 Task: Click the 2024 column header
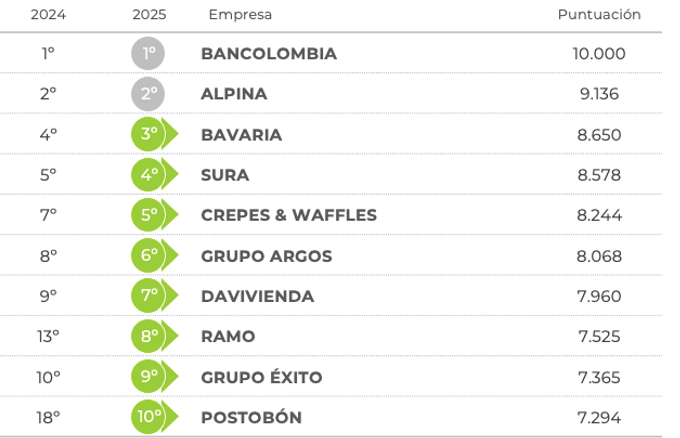(x=48, y=15)
